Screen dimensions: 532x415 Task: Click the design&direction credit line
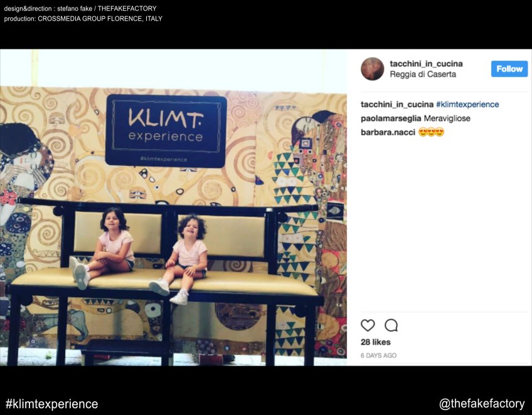click(x=80, y=9)
